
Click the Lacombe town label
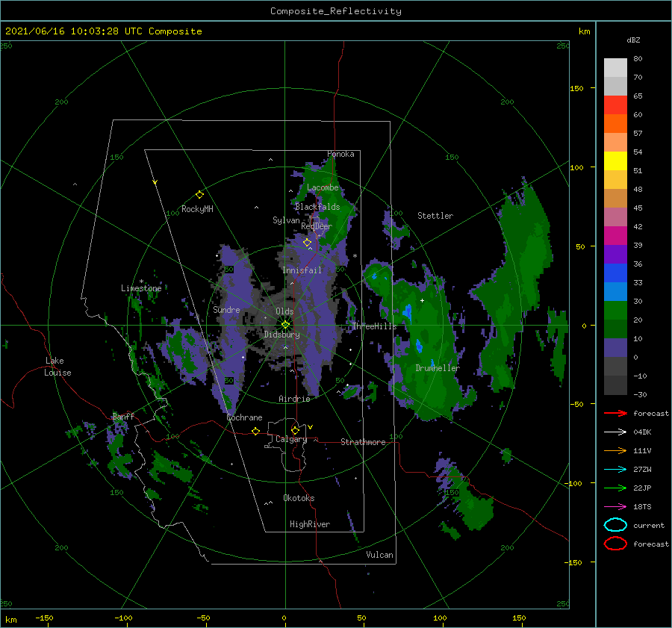tap(323, 187)
